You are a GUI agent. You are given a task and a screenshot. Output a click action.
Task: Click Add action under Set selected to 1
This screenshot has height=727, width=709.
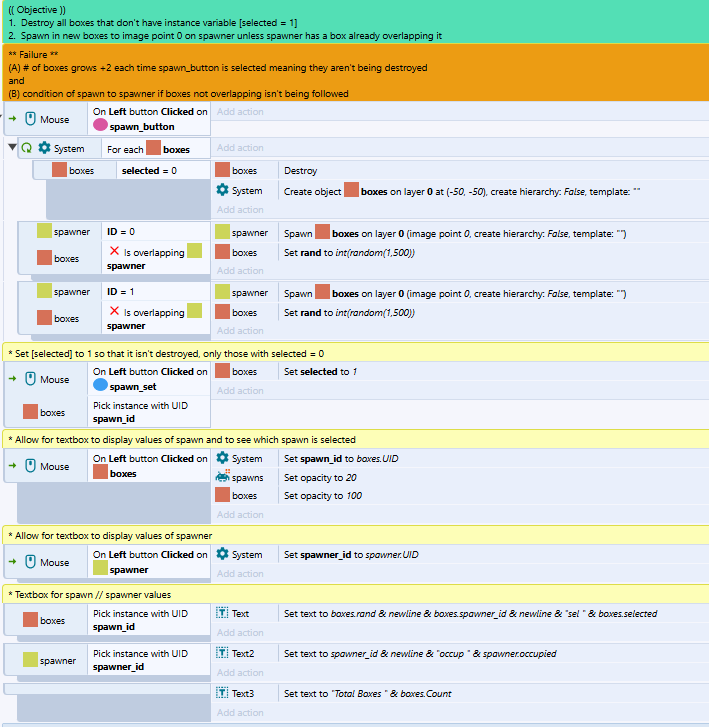pyautogui.click(x=240, y=390)
